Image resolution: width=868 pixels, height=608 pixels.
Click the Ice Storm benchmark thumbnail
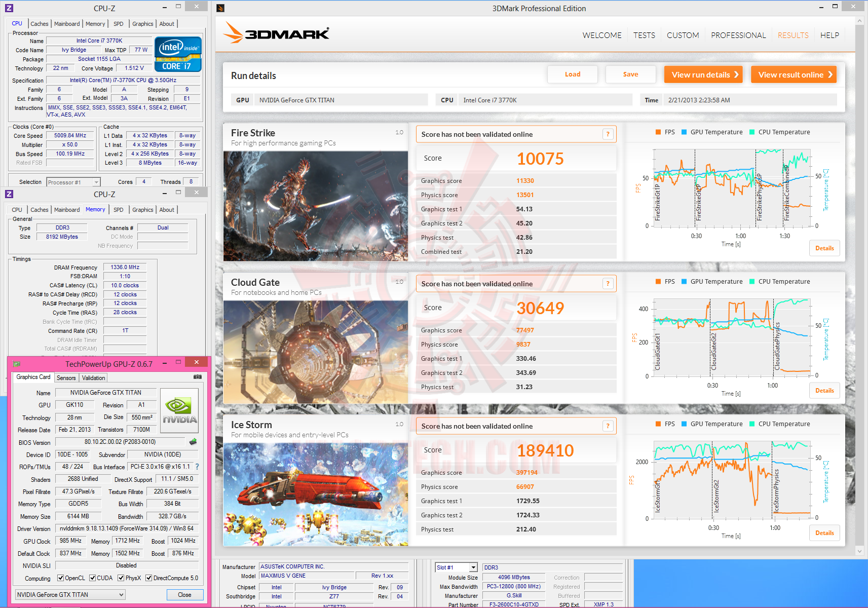(316, 495)
